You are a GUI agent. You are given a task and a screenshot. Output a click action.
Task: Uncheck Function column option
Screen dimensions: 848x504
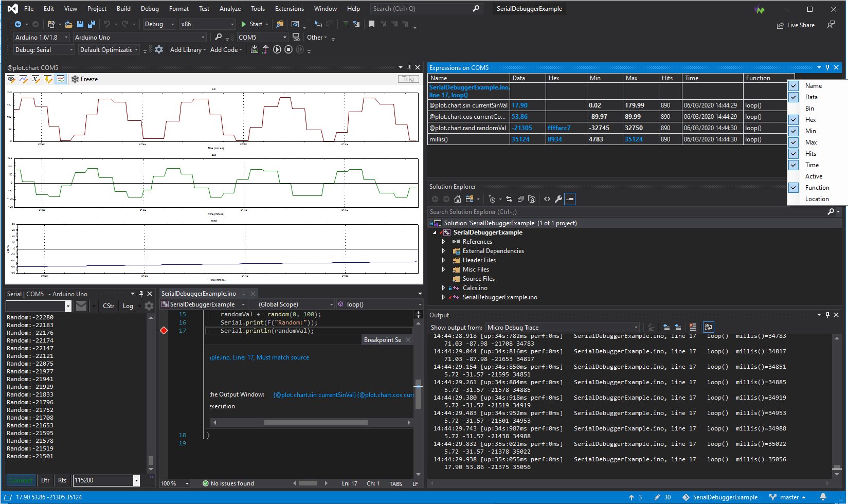(794, 188)
